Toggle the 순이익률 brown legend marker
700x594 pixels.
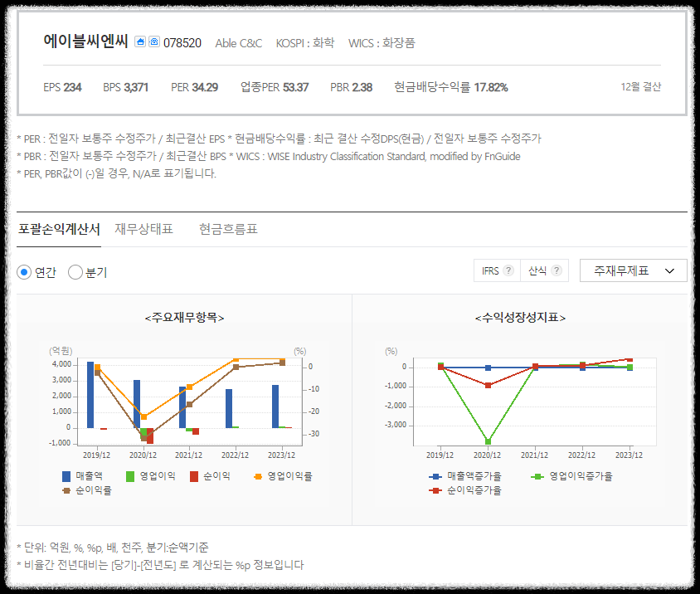tap(66, 490)
